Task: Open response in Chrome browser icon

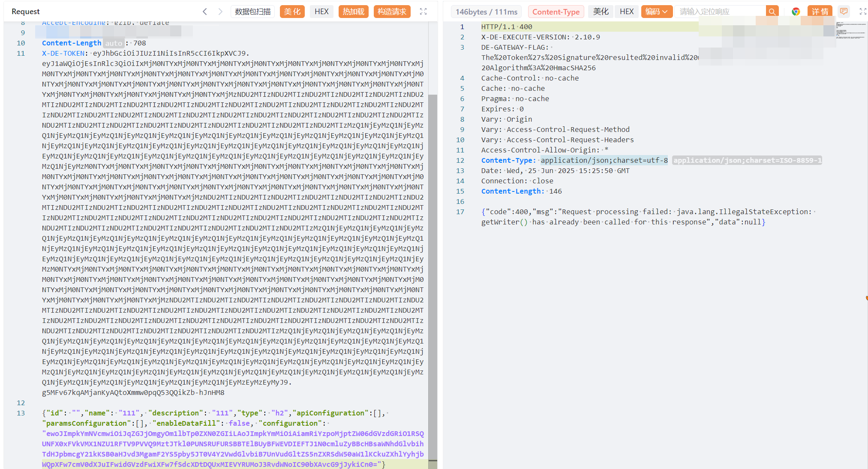Action: tap(796, 12)
